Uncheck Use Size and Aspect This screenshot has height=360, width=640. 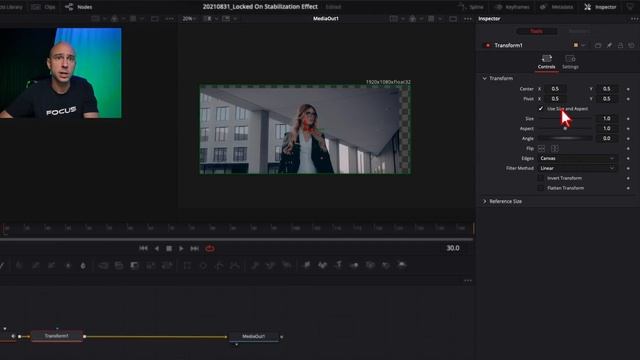click(x=541, y=109)
